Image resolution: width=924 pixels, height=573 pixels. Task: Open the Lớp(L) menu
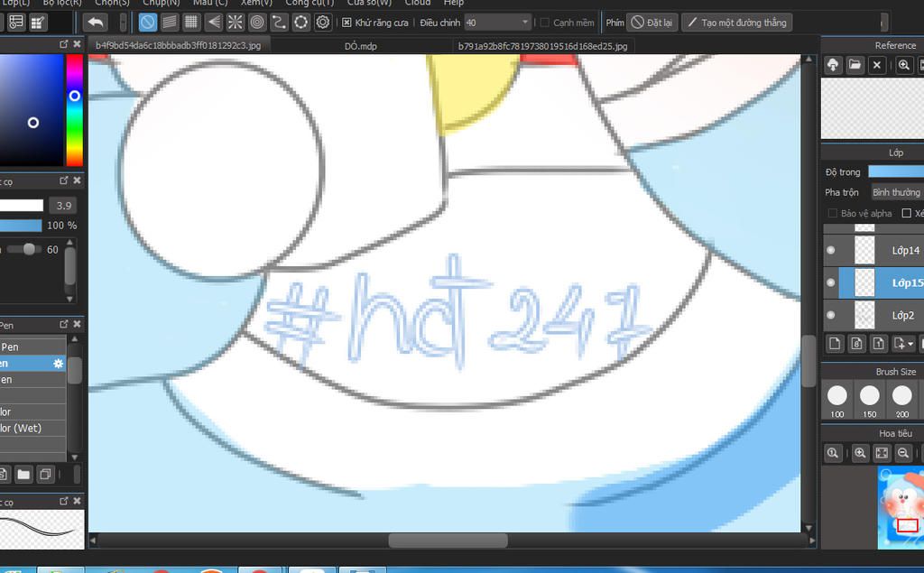click(16, 3)
